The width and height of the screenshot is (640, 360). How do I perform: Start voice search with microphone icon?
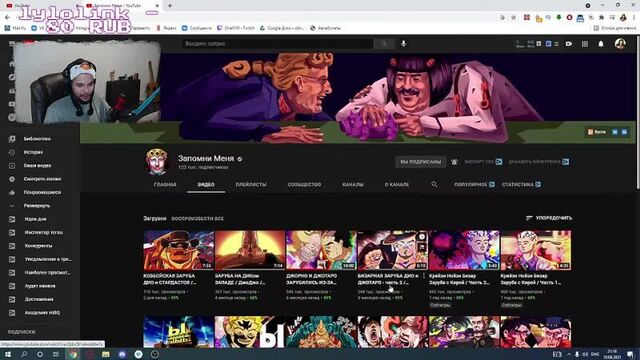[x=404, y=44]
